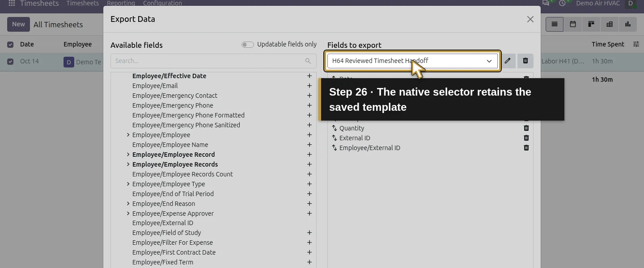Add Employee/Emergency Phone Formatted field

click(x=309, y=115)
